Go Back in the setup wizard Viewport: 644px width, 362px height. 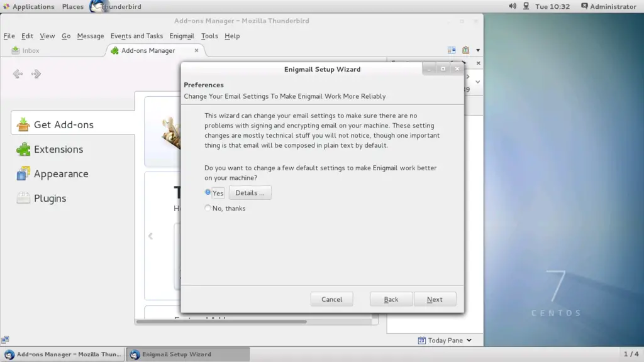[391, 299]
